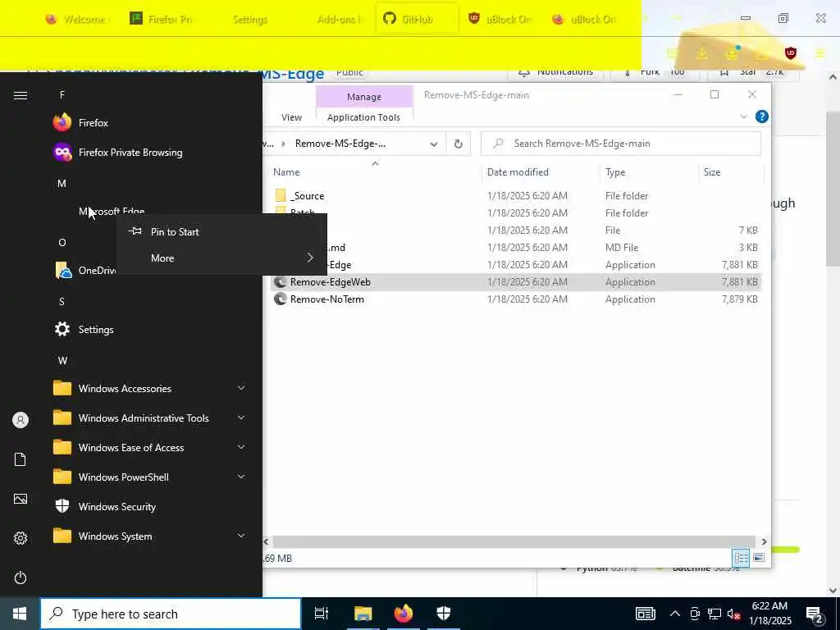Click the Windows Start button
The width and height of the screenshot is (840, 630).
20,614
